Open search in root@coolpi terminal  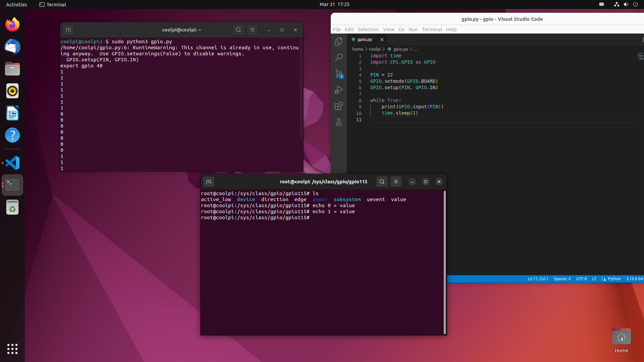(x=382, y=182)
